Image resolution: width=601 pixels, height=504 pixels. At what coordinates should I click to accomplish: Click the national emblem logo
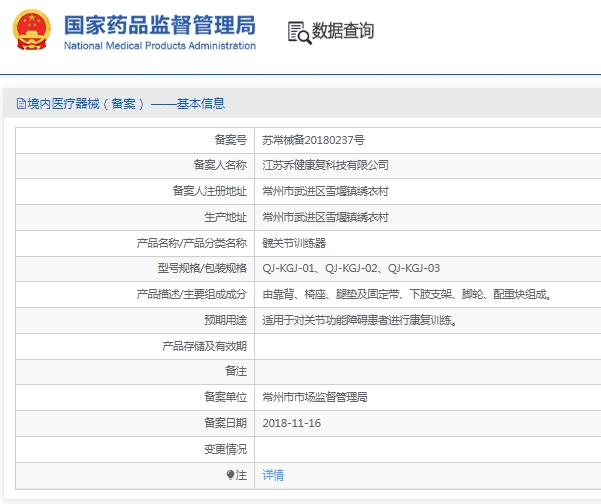click(32, 30)
